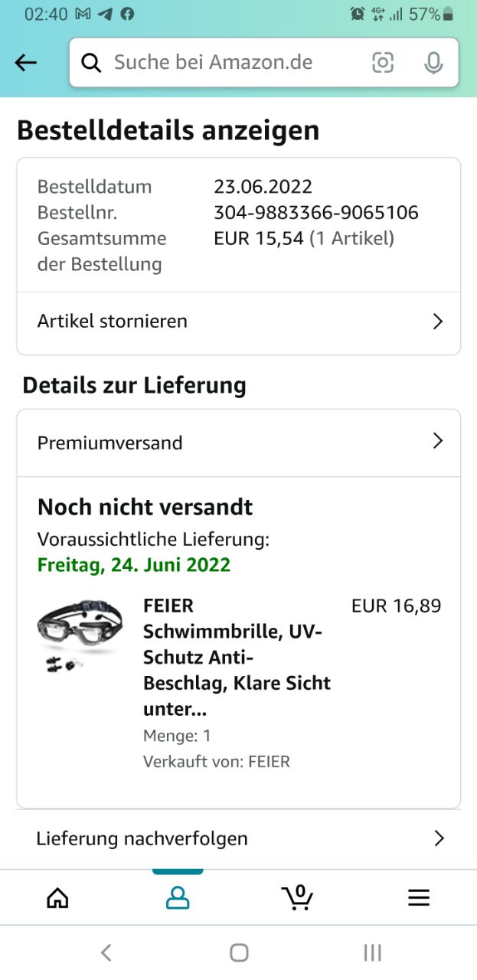Open camera scan search icon
477x980 pixels.
pos(383,63)
